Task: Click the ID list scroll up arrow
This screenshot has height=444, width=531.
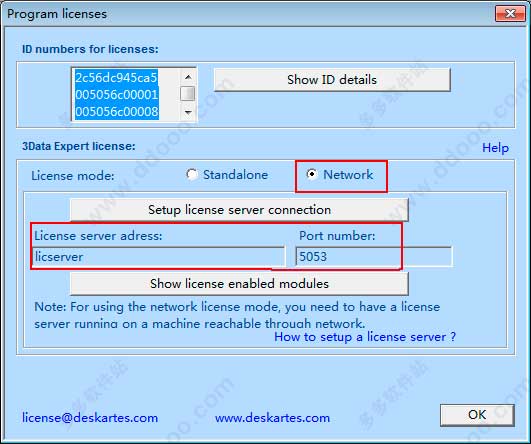Action: click(x=188, y=77)
